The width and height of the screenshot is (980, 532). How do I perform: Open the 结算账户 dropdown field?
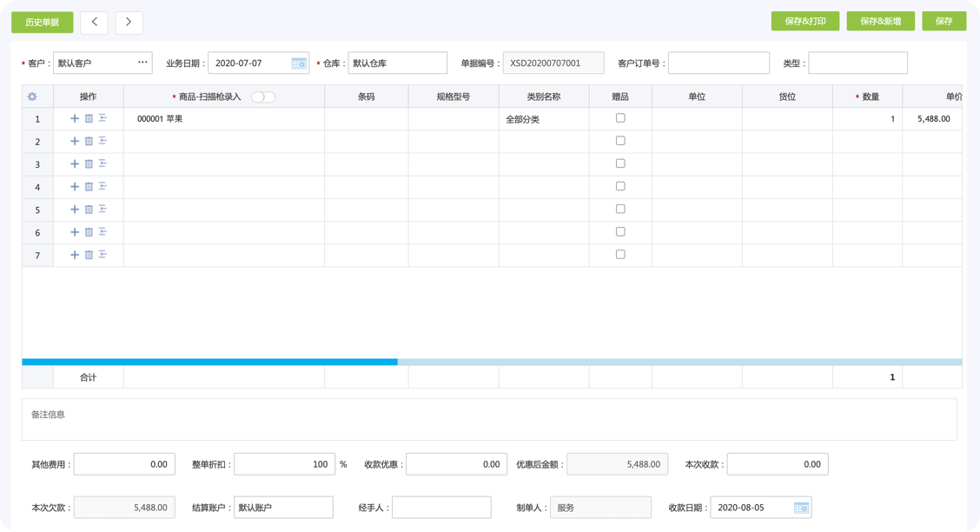283,508
